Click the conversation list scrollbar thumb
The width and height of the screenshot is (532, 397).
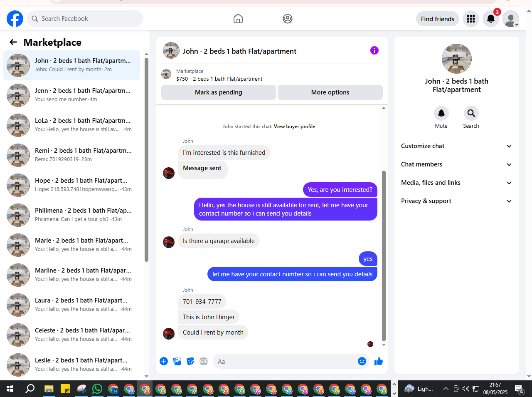point(146,160)
